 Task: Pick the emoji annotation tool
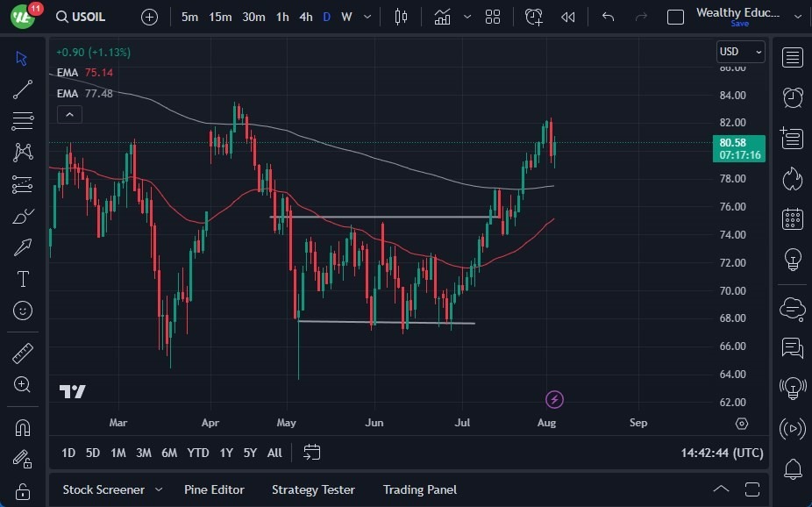coord(22,311)
